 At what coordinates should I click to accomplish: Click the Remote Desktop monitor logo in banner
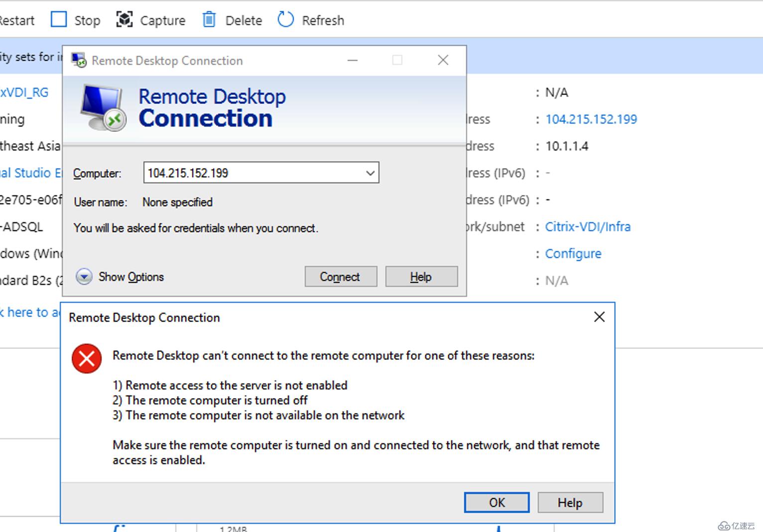point(103,108)
